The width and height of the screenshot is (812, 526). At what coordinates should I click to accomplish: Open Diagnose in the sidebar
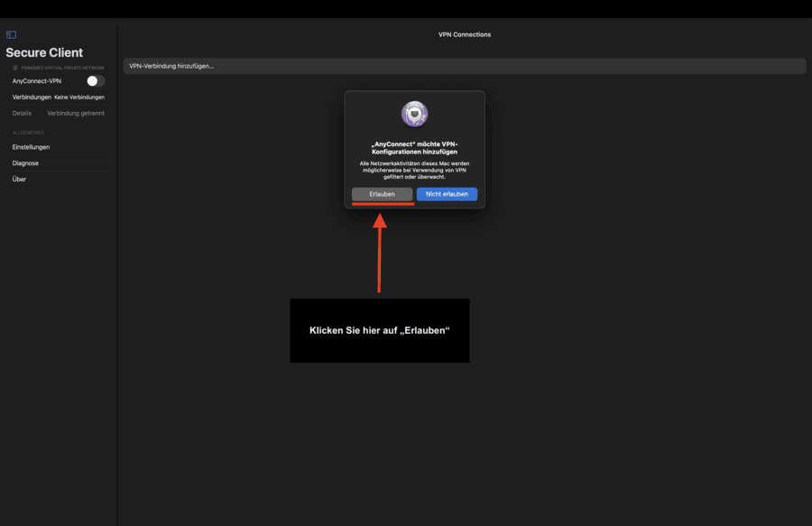click(x=25, y=163)
